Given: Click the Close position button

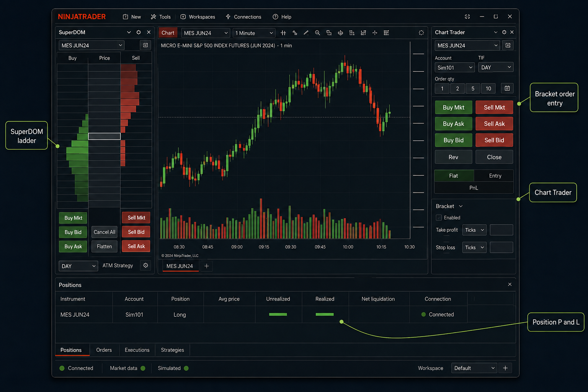Looking at the screenshot, I should [x=494, y=157].
